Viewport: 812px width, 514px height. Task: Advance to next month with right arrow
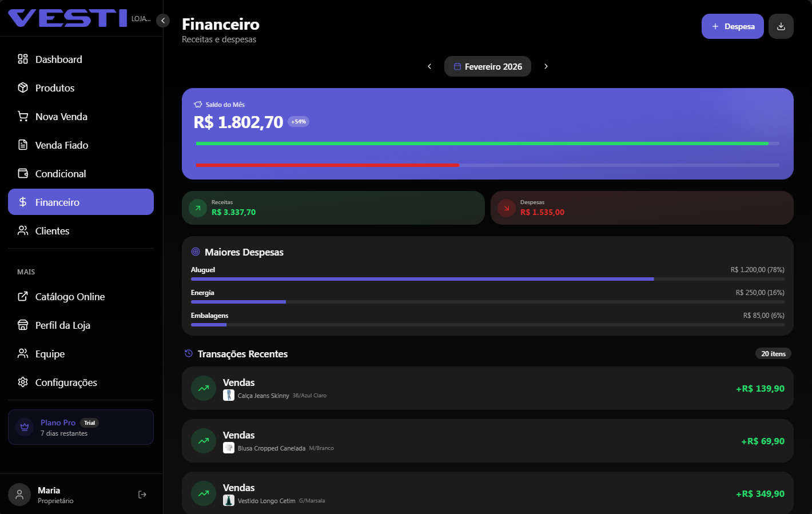pos(546,66)
